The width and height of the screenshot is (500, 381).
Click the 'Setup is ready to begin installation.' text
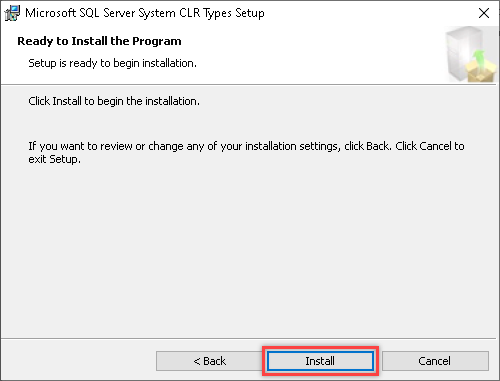(112, 63)
